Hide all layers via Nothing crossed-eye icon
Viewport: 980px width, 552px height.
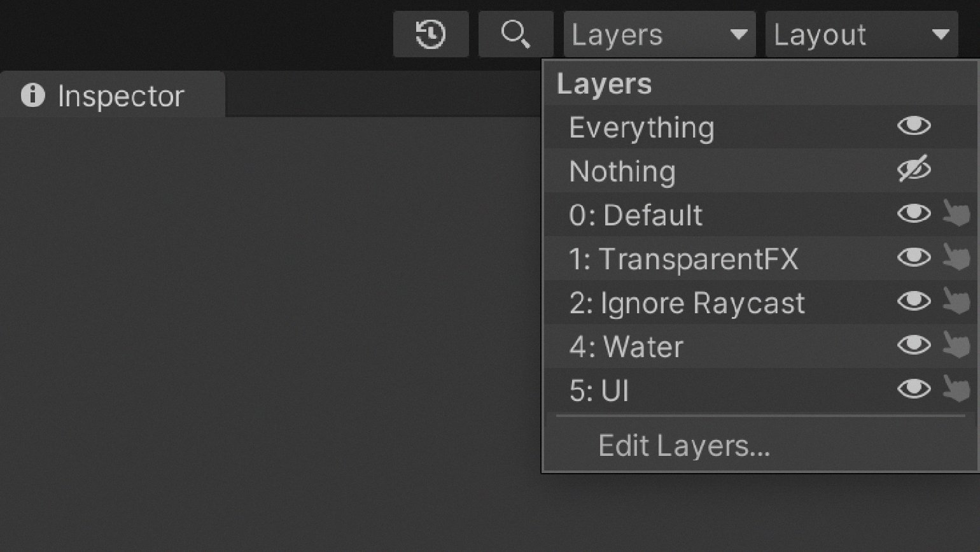(914, 169)
